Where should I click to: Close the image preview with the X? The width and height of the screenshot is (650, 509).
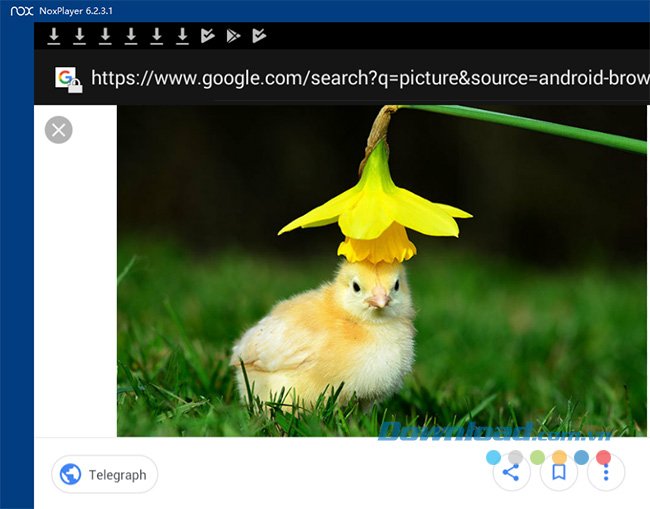click(x=59, y=129)
